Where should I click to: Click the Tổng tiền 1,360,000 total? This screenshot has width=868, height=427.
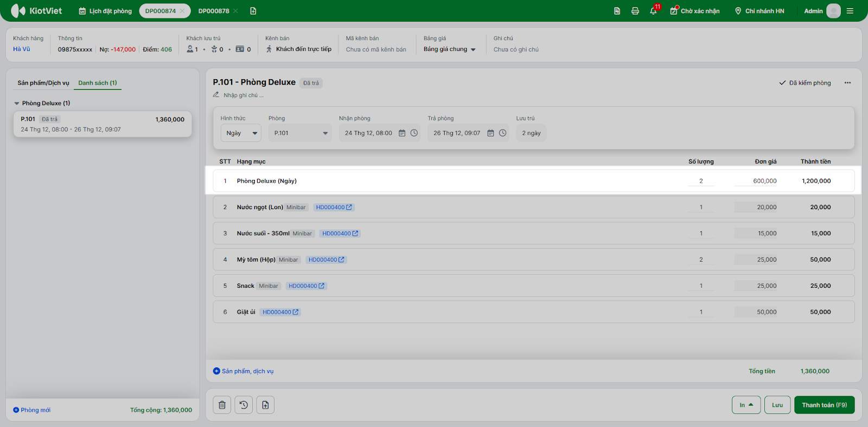pos(815,371)
